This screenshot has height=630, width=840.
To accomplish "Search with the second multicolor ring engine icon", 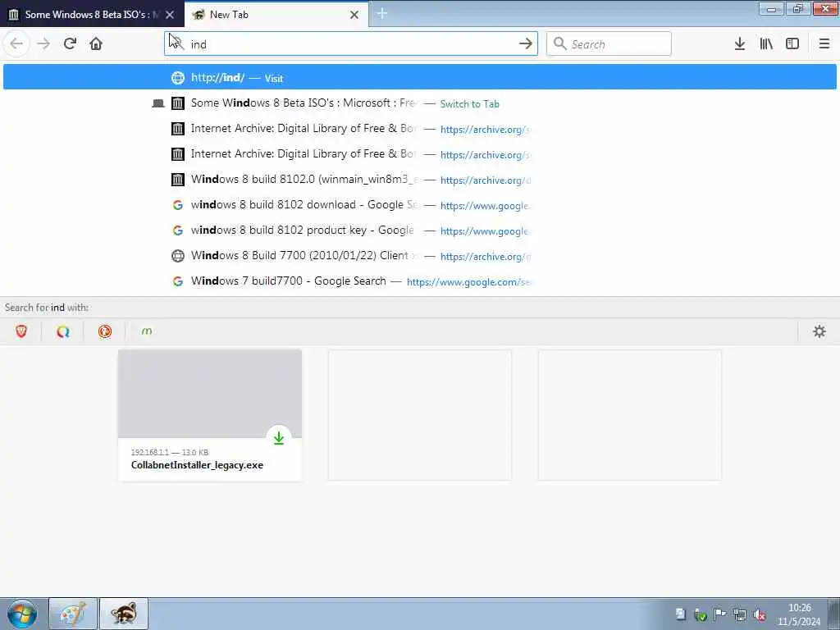I will [x=63, y=331].
